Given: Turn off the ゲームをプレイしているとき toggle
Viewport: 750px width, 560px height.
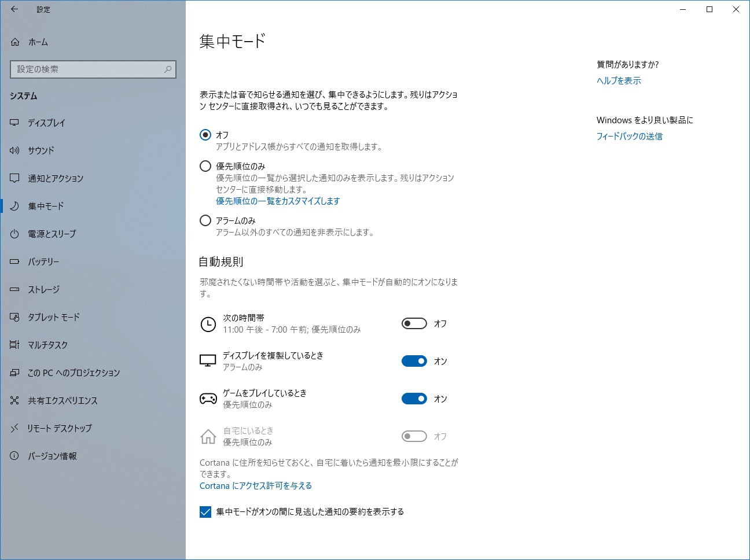Looking at the screenshot, I should point(414,399).
